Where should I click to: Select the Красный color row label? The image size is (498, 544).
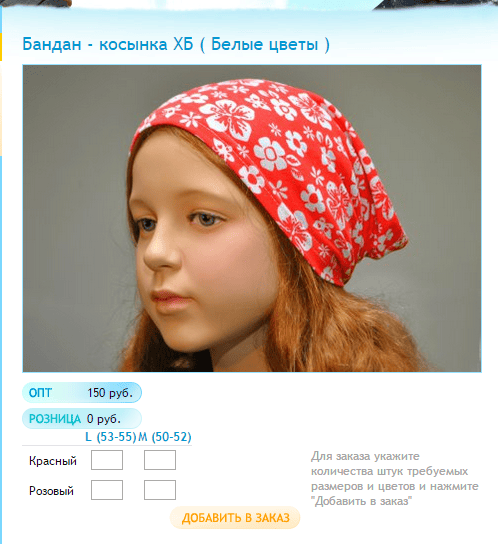[x=53, y=461]
